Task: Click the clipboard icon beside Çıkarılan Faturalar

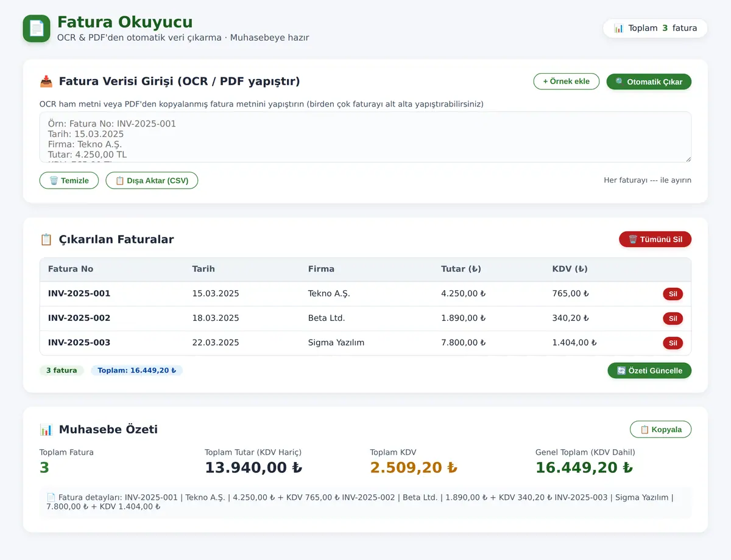Action: pyautogui.click(x=46, y=239)
